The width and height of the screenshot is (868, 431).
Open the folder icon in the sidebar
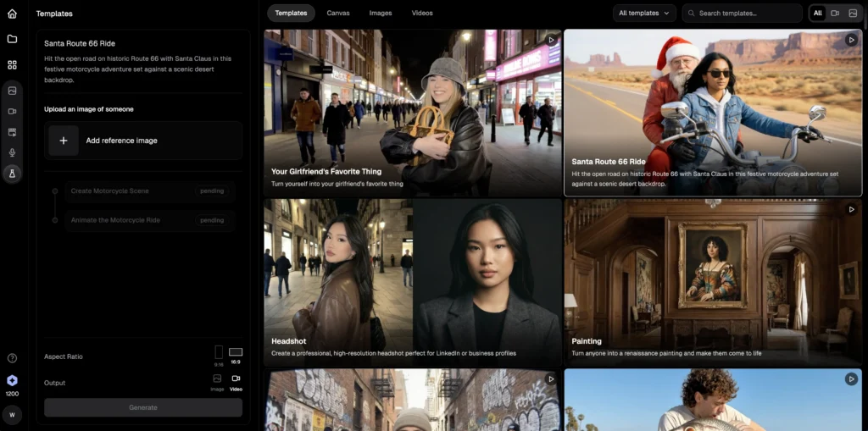tap(12, 39)
